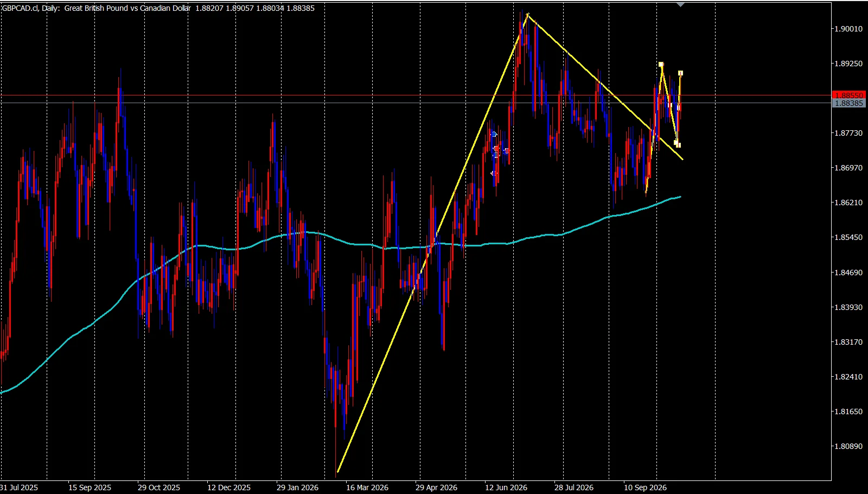Click the 15 Sep 2025 date label
868x494 pixels.
[x=90, y=487]
